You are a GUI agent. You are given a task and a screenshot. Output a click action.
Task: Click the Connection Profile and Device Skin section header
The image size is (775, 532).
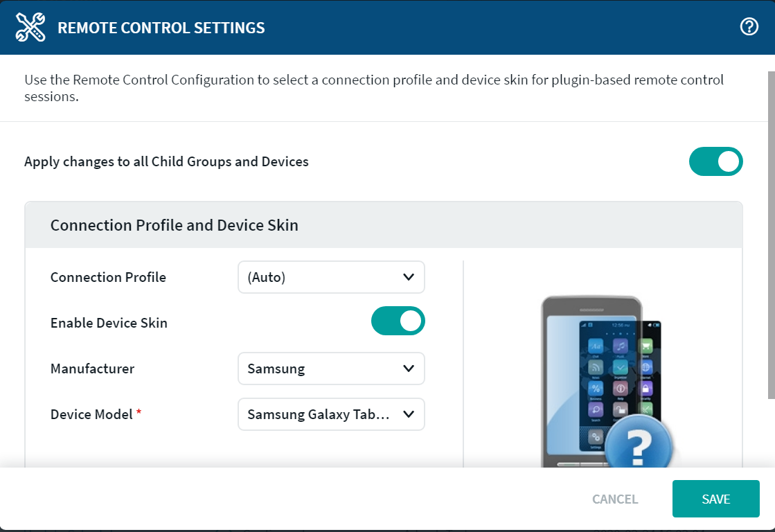tap(175, 225)
